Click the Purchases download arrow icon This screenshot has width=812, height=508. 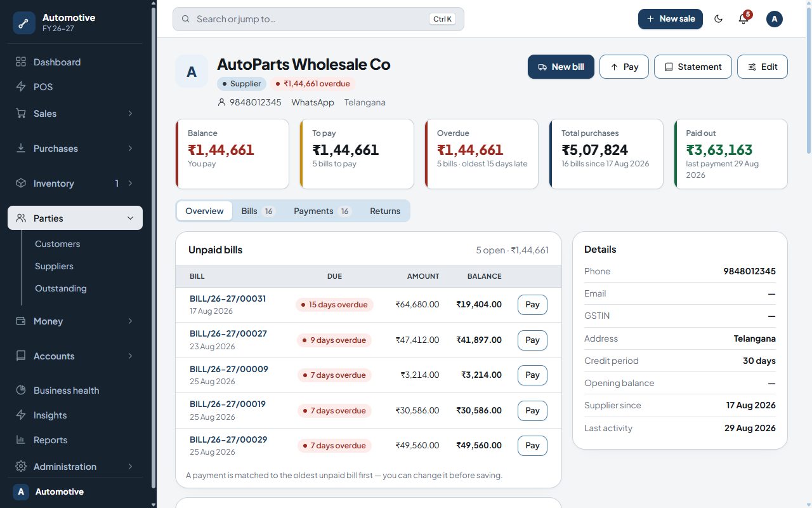pos(21,149)
